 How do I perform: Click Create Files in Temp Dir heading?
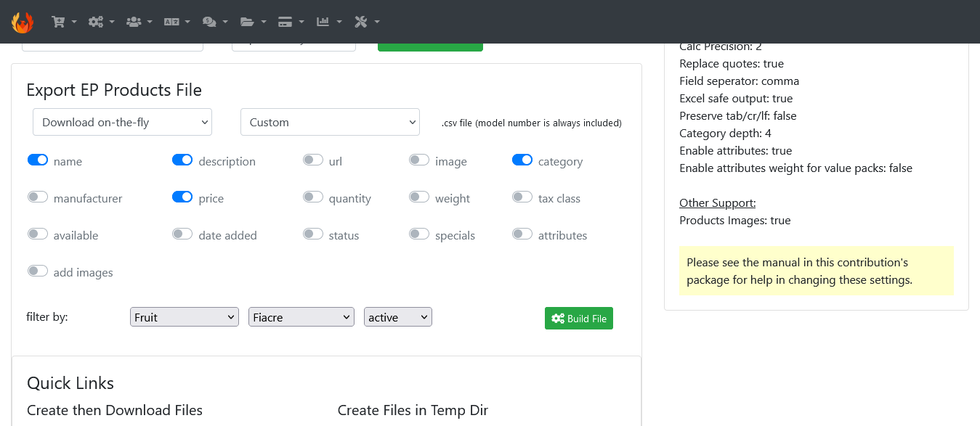pyautogui.click(x=413, y=410)
